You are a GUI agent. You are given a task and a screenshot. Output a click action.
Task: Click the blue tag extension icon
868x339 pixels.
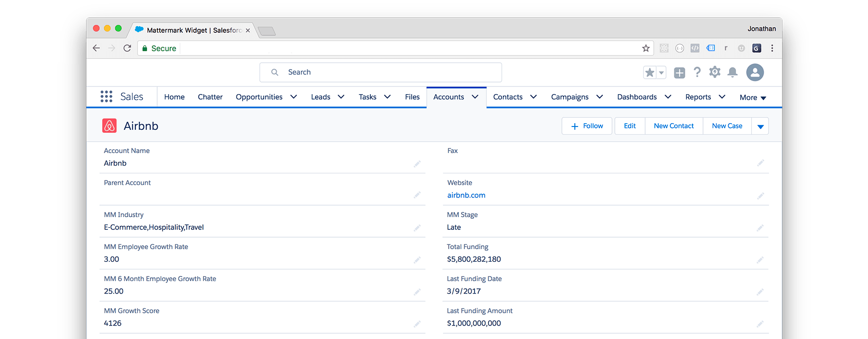click(711, 48)
